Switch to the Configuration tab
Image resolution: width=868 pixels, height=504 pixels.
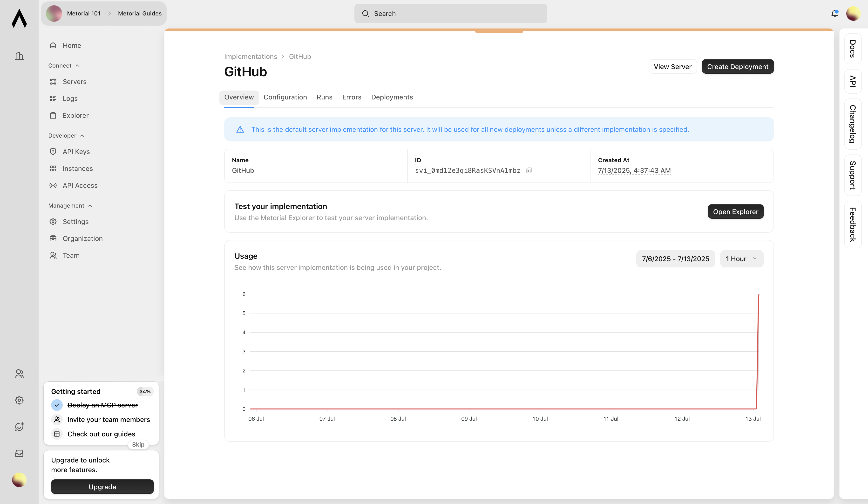click(x=285, y=97)
